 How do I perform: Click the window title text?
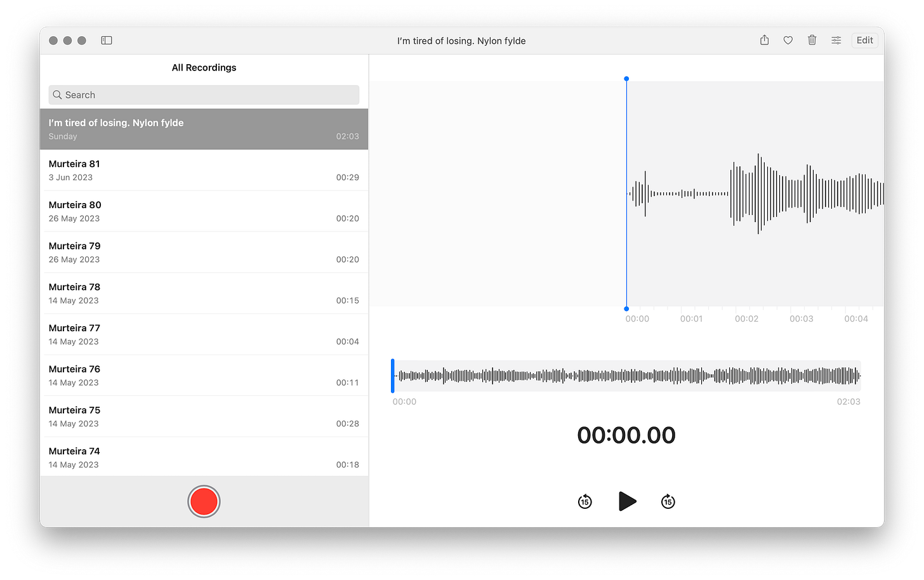coord(461,41)
